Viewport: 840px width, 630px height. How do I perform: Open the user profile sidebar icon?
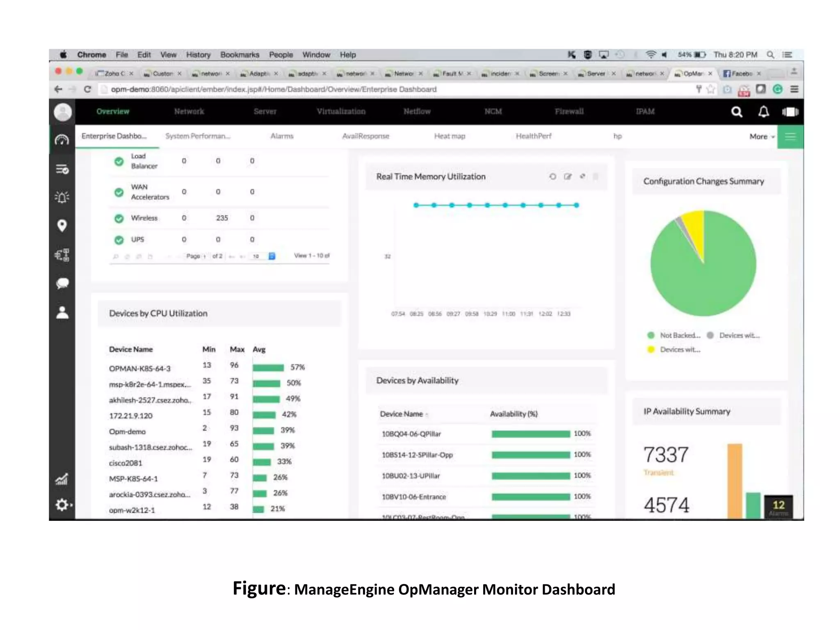tap(62, 313)
